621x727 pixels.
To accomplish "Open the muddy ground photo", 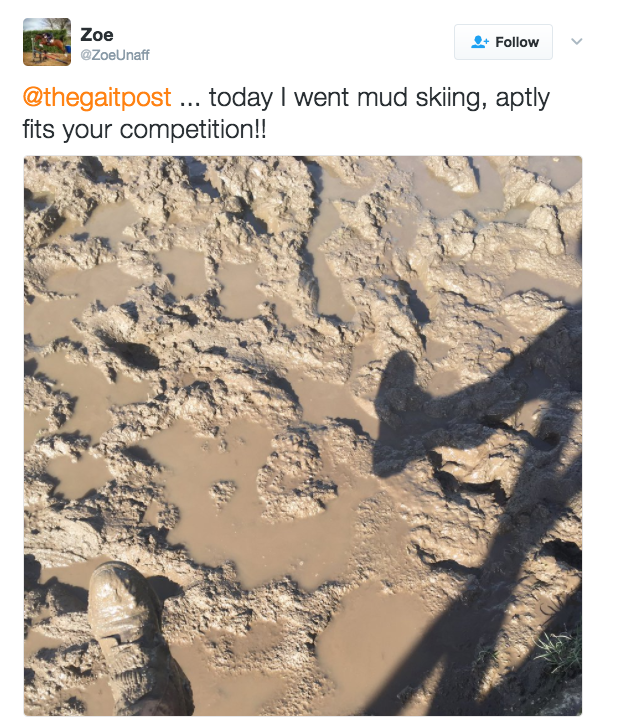I will click(302, 435).
